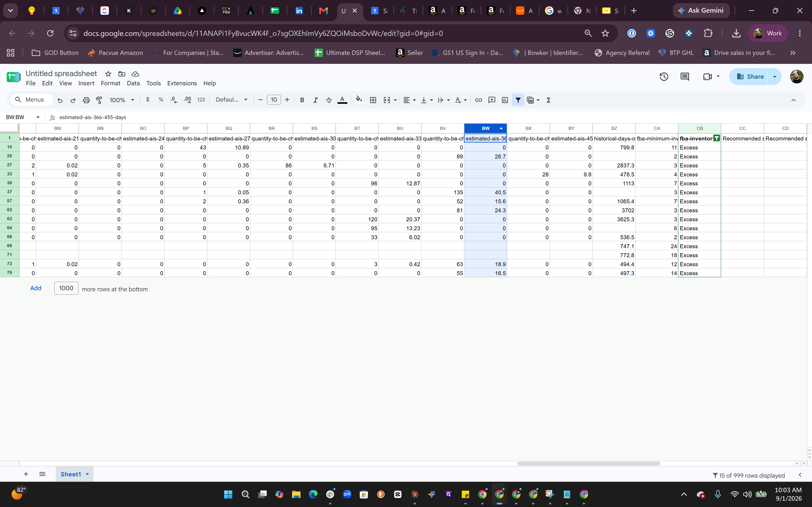Viewport: 812px width, 507px height.
Task: Toggle bold formatting
Action: (x=302, y=100)
